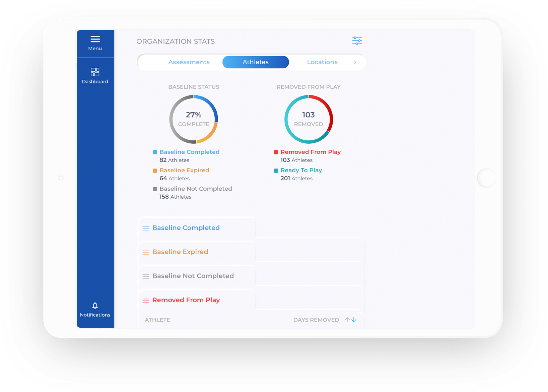
Task: Click the Baseline Completed legend label
Action: pos(190,152)
